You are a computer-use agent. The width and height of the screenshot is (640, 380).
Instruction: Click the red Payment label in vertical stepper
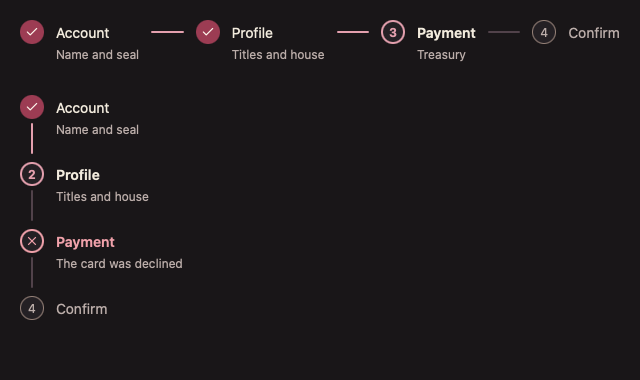point(85,242)
